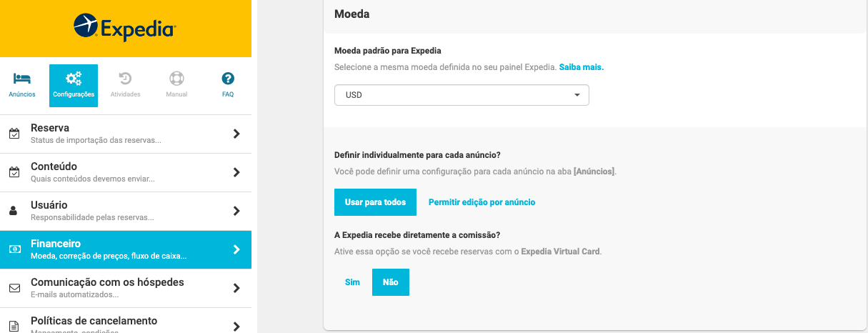
Task: Open Políticas de cancelamento section
Action: point(126,321)
